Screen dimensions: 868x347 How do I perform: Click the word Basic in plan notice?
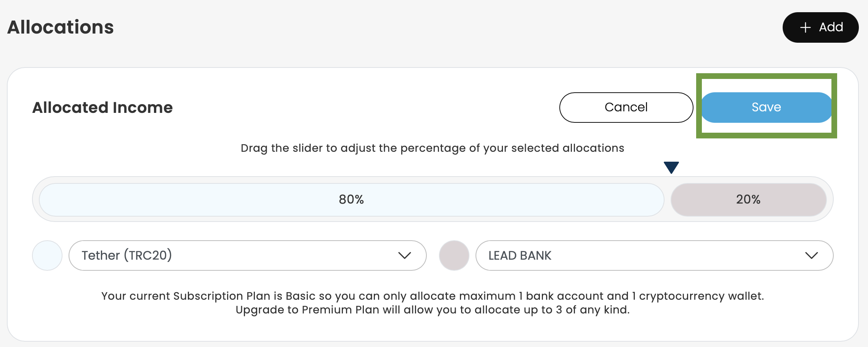[300, 296]
